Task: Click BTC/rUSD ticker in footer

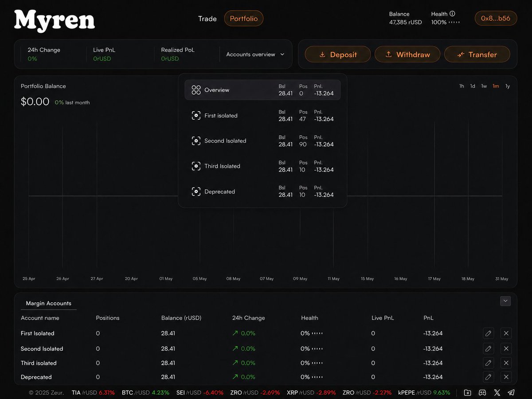Action: 145,392
